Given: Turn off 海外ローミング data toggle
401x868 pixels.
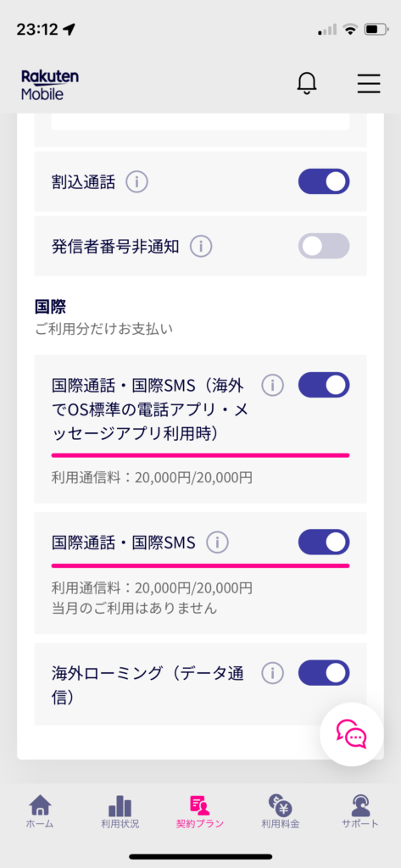Looking at the screenshot, I should point(324,672).
